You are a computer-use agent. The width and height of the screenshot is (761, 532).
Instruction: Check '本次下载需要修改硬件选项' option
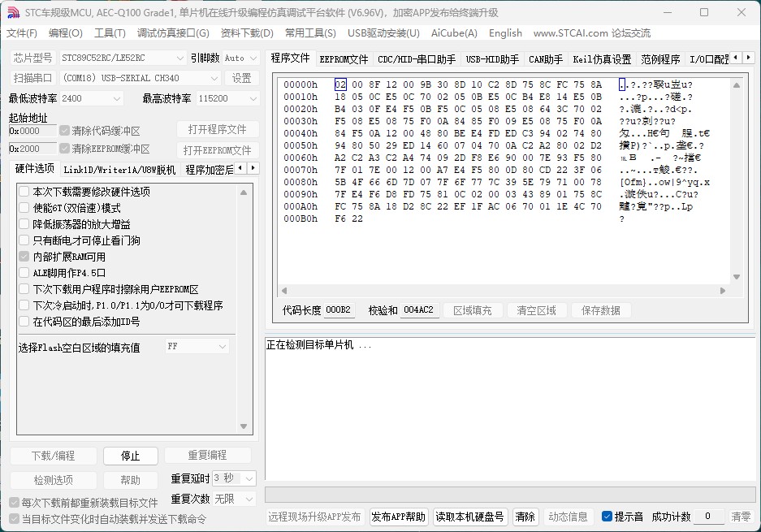(24, 191)
